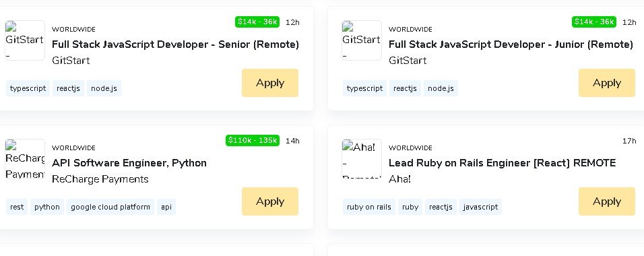Filter by ruby on rails tag
This screenshot has height=256, width=644.
[x=369, y=207]
